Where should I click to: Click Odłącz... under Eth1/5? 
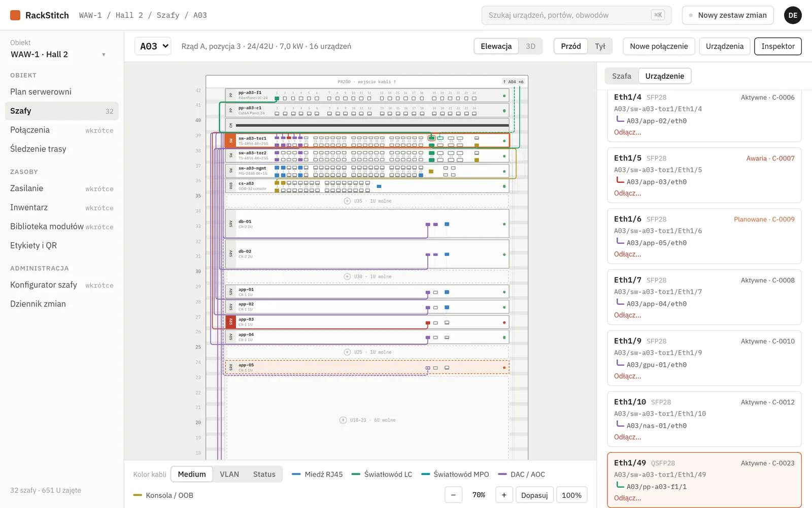(x=627, y=193)
